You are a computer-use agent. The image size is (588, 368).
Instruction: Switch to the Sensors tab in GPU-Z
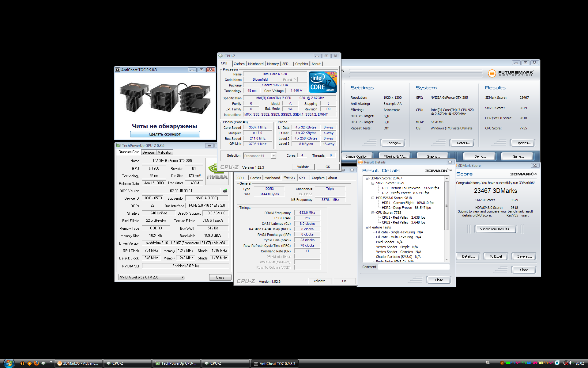coord(149,152)
